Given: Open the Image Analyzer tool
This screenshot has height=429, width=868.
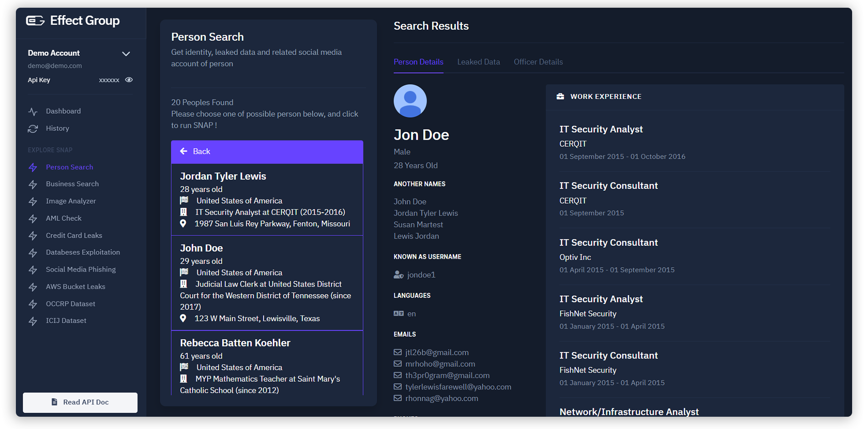Looking at the screenshot, I should [71, 201].
